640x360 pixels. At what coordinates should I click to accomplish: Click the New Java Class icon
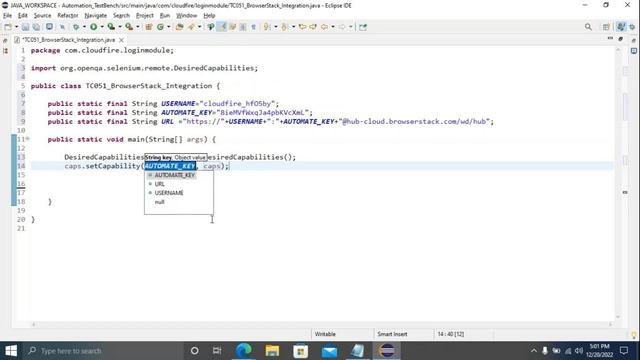[x=160, y=27]
